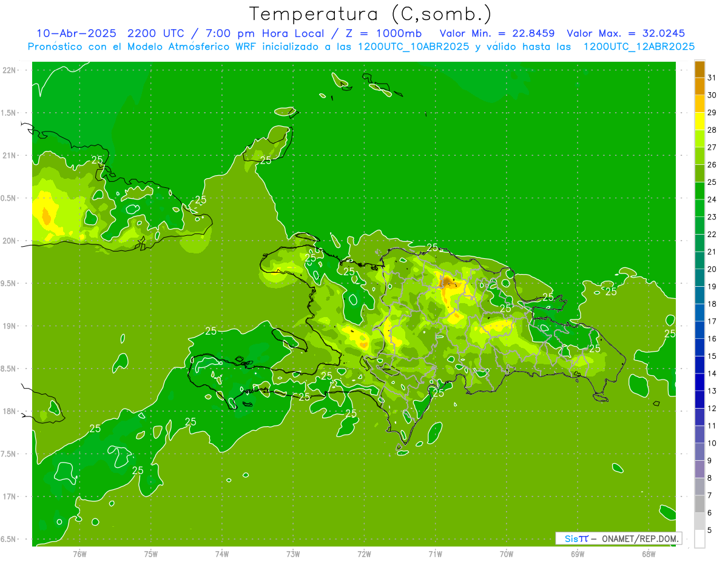
Task: Click the "19N" latitude axis label
Action: point(10,326)
